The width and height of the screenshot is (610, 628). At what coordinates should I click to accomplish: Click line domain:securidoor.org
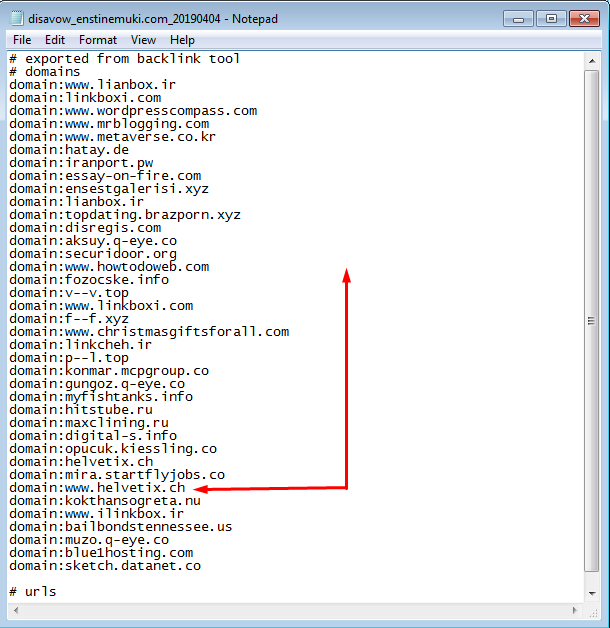tap(93, 254)
